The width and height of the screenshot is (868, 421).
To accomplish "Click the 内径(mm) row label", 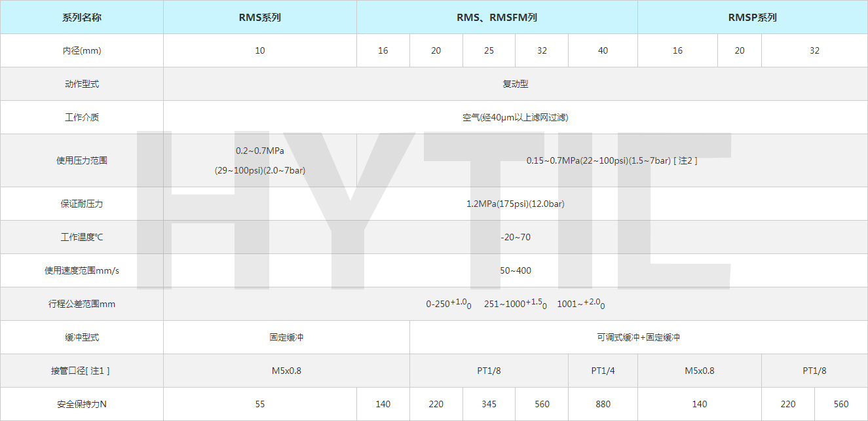I will (81, 50).
